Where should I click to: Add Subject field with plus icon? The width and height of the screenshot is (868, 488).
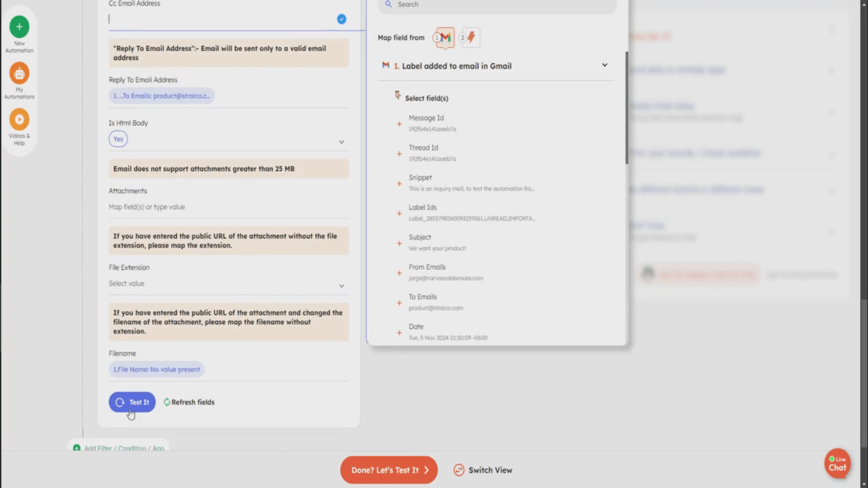(x=399, y=243)
